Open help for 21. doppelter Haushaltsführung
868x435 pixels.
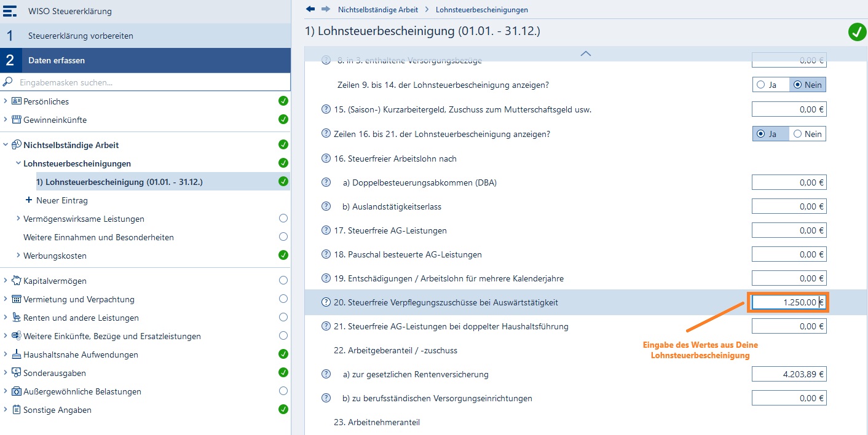(x=326, y=326)
